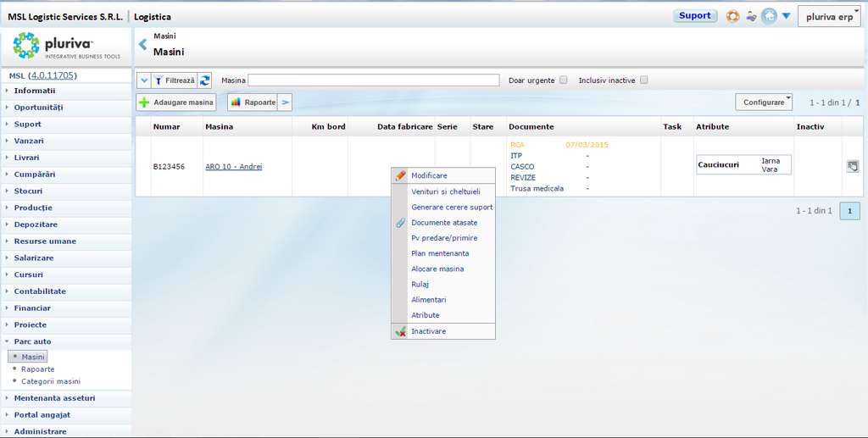Click the back chevron beside Masini title
The height and width of the screenshot is (438, 868).
point(142,44)
